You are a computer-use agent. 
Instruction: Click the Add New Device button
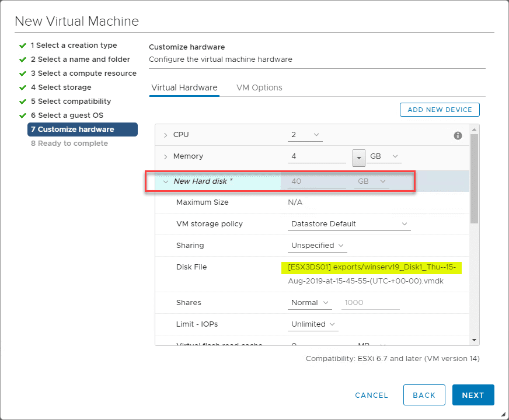[x=440, y=110]
